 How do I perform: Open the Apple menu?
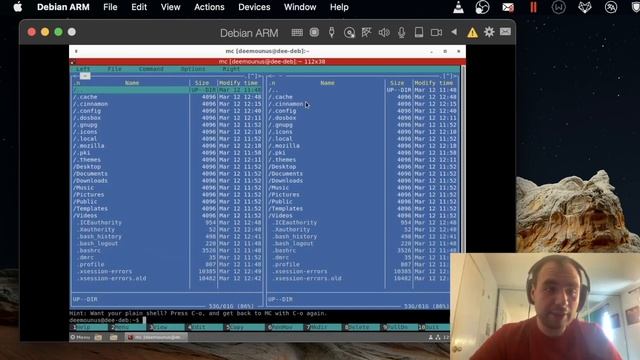18,7
